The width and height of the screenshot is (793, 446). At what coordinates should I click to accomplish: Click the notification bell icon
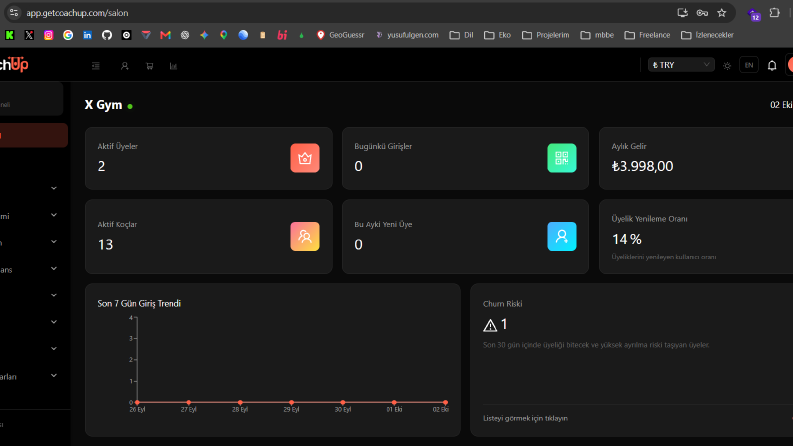pyautogui.click(x=772, y=65)
